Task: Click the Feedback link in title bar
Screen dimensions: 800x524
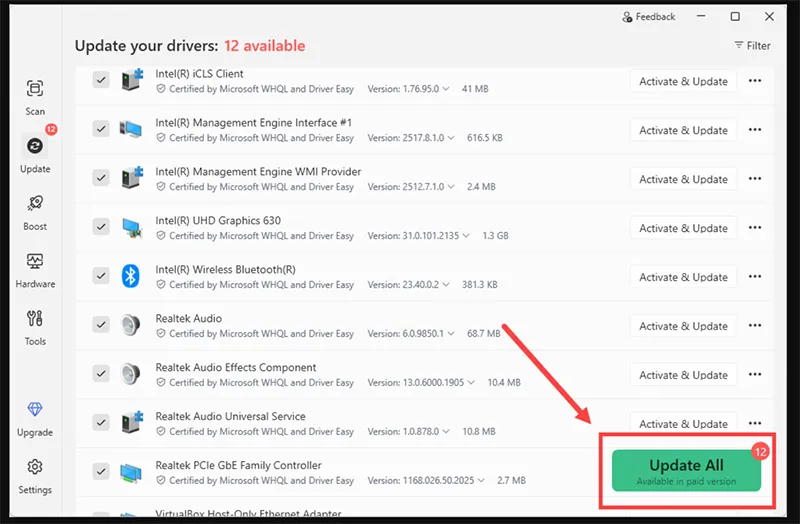Action: pyautogui.click(x=649, y=17)
